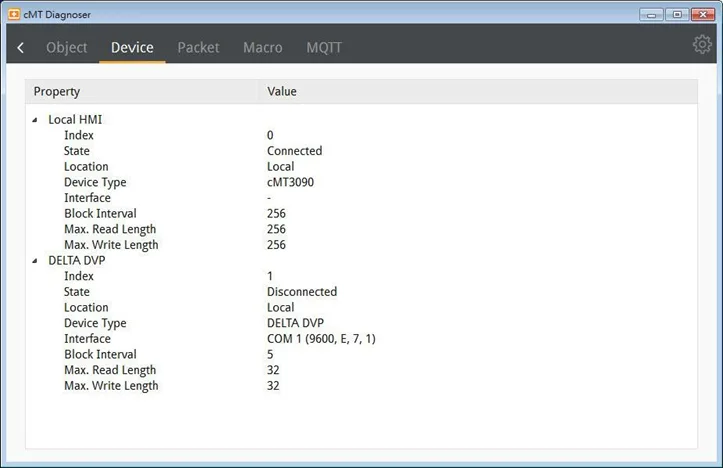Minimize the cMT Diagnoser window

[x=651, y=15]
